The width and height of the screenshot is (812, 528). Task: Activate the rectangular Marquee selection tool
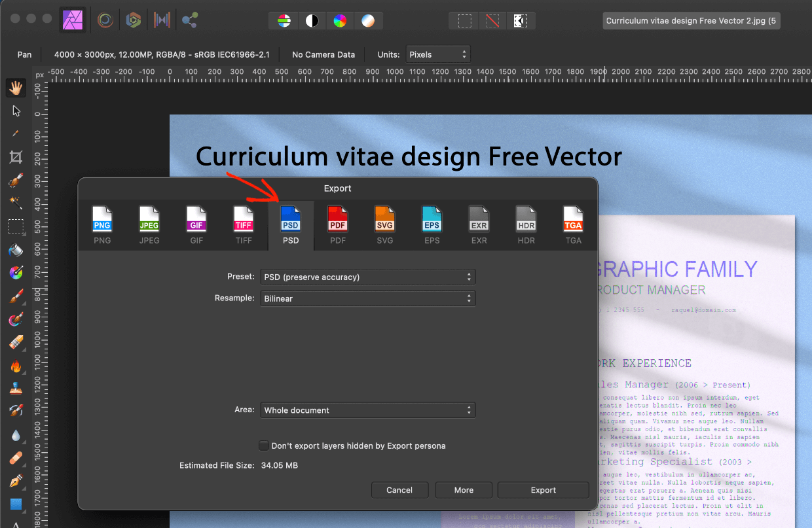point(16,226)
